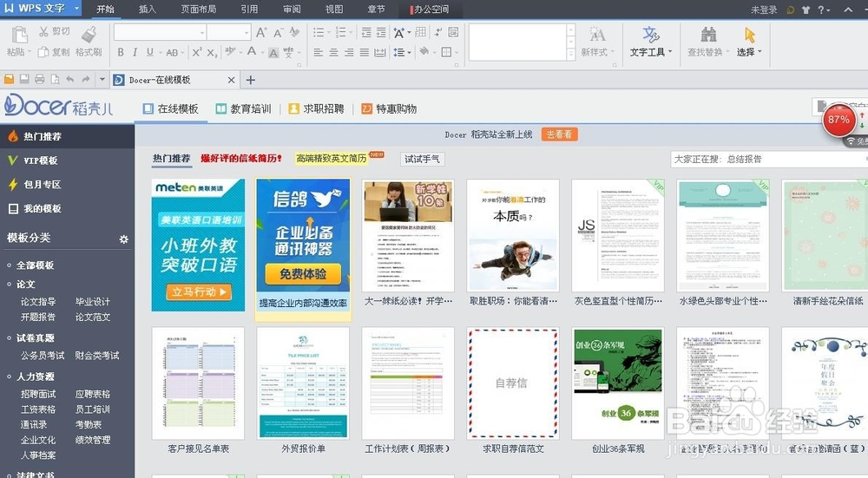Click the clear formatting eraser icon
This screenshot has height=478, width=868.
coord(294,33)
